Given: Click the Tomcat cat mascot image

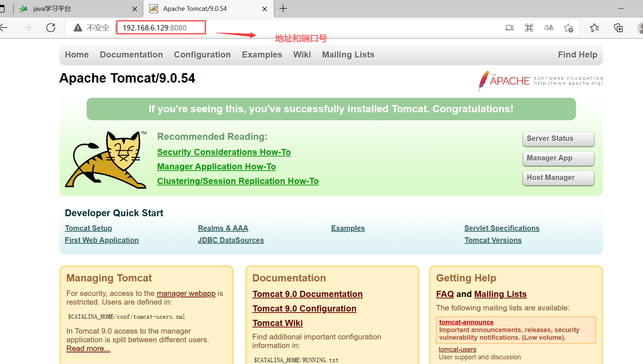Looking at the screenshot, I should tap(106, 159).
